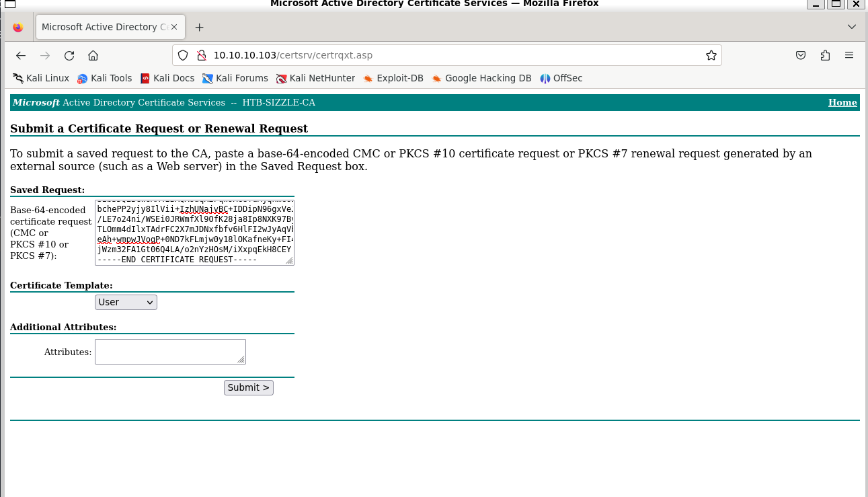The image size is (868, 497).
Task: Open the Pocket save button
Action: tap(801, 56)
